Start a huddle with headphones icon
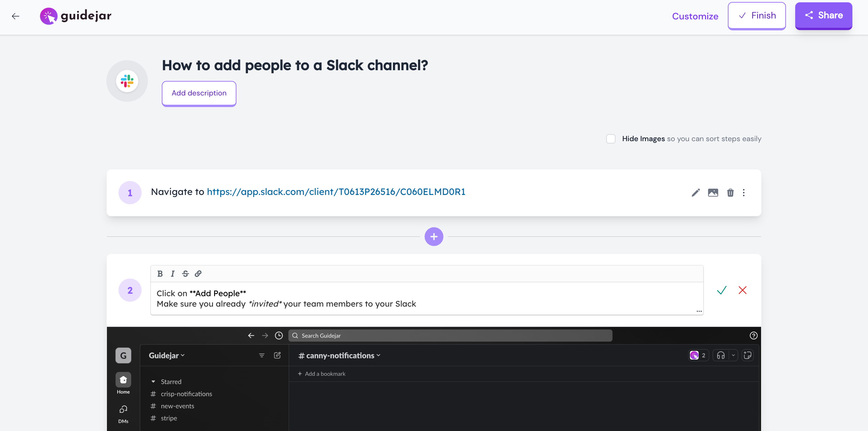Screen dimensions: 868x431 (x=720, y=356)
